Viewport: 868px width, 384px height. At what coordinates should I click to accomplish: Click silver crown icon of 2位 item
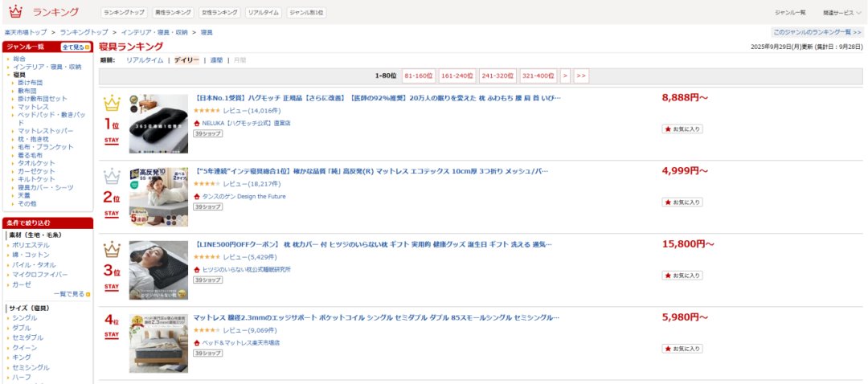(112, 177)
